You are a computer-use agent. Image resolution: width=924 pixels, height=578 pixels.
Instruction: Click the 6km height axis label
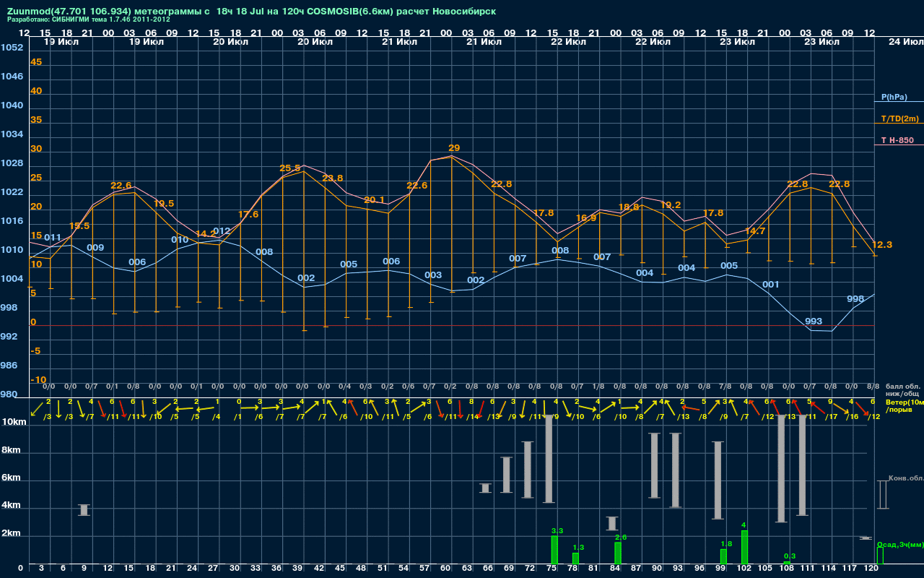[9, 478]
